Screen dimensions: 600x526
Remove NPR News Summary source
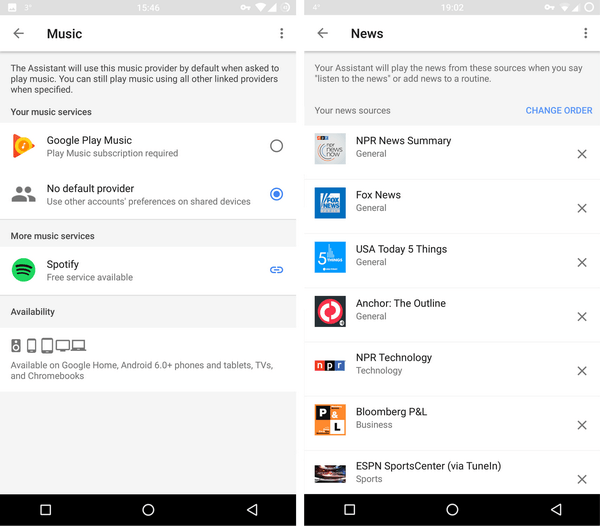tap(582, 154)
